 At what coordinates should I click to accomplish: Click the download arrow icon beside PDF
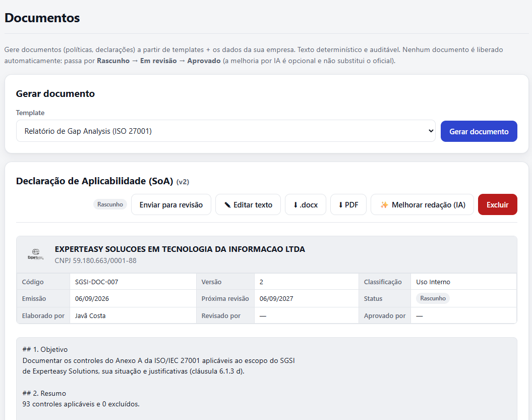(x=341, y=205)
